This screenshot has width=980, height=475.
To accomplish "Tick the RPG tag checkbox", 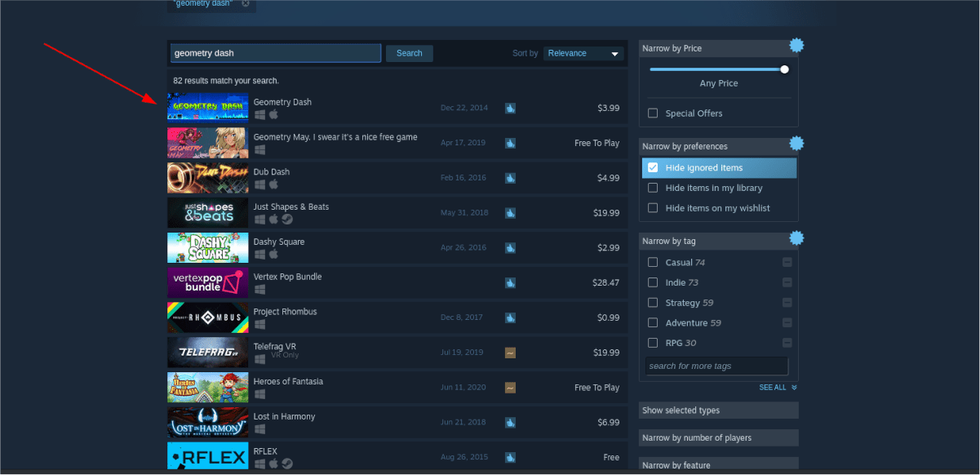I will tap(653, 343).
